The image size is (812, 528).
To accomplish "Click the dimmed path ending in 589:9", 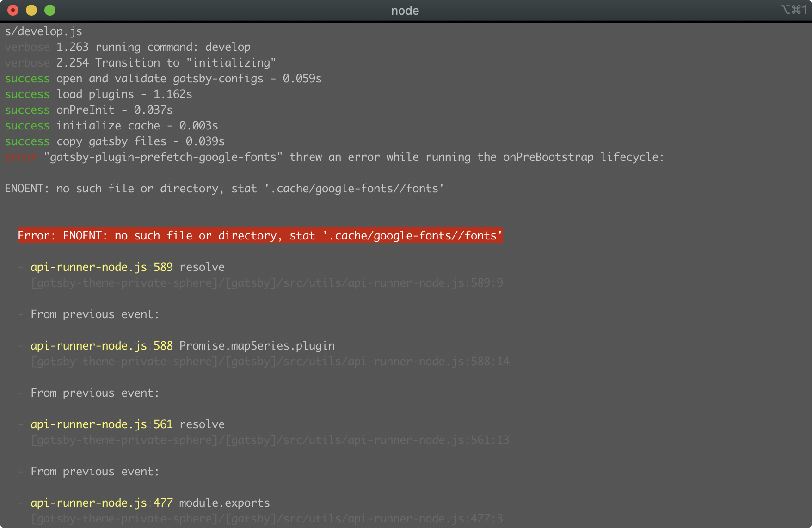I will 267,283.
